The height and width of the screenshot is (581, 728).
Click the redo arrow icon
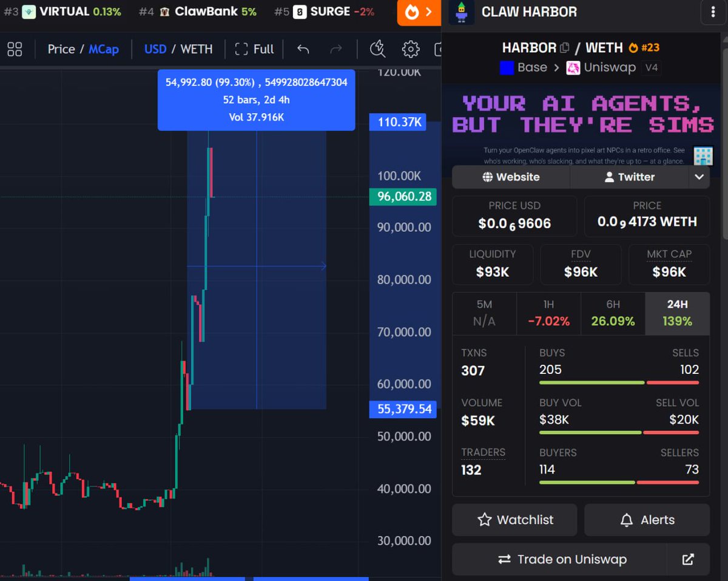[x=336, y=49]
